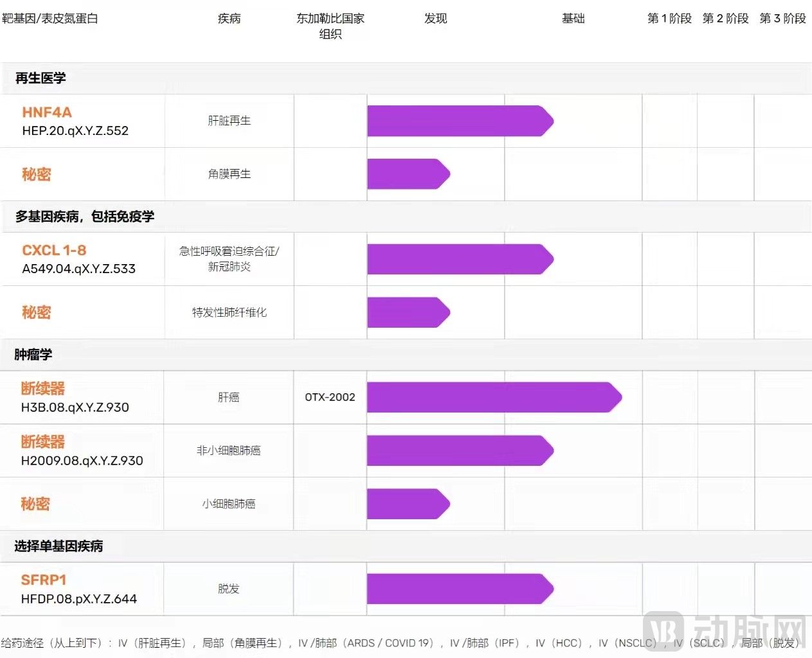Click the 第 3 阶段 column header
812x658 pixels.
pyautogui.click(x=782, y=19)
